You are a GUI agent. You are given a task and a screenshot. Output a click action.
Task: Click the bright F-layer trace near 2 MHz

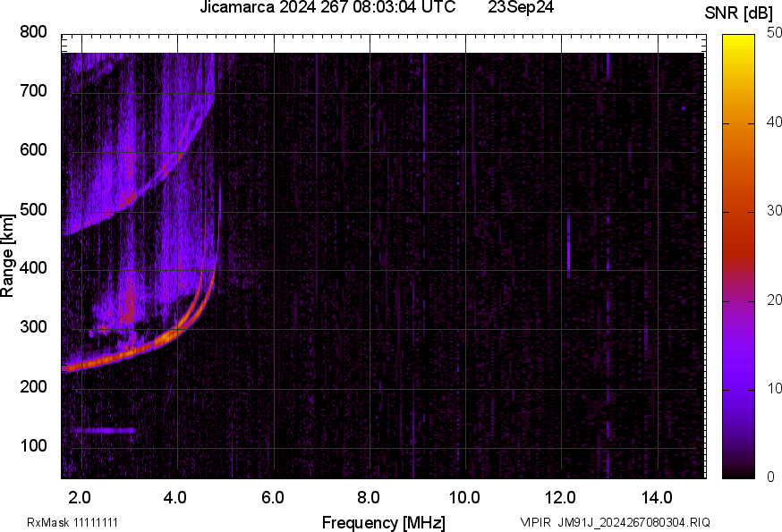(x=82, y=367)
